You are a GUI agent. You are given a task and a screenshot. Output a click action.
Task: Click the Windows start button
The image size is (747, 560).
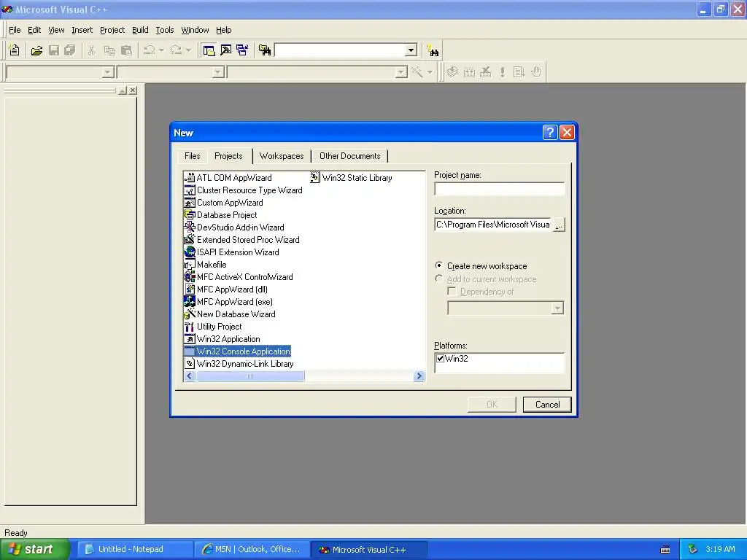point(34,549)
